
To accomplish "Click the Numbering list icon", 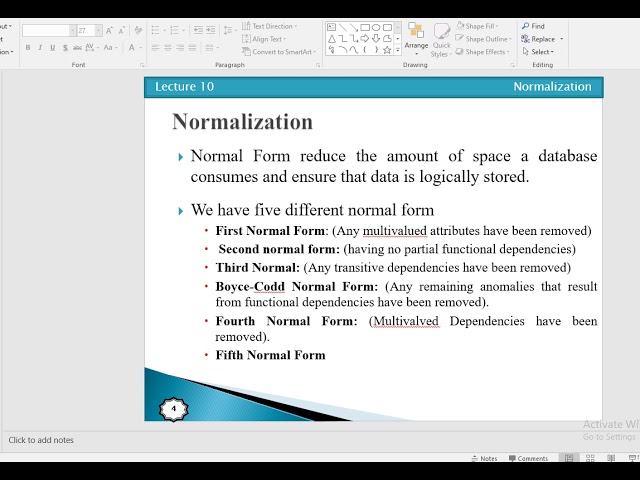I will pyautogui.click(x=174, y=30).
